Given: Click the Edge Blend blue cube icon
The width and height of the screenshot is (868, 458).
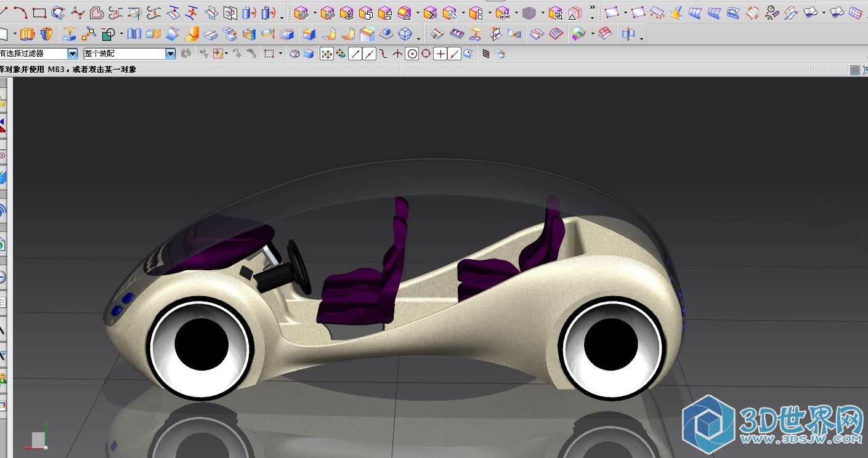Looking at the screenshot, I should [x=310, y=34].
